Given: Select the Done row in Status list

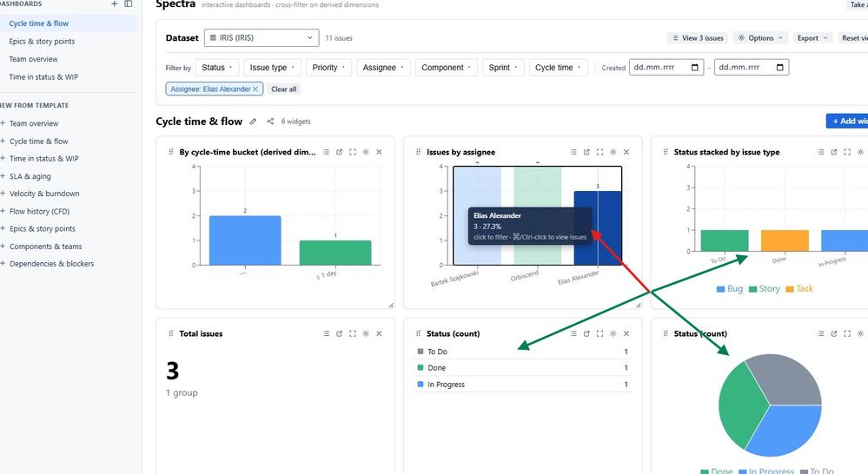Looking at the screenshot, I should (x=522, y=368).
